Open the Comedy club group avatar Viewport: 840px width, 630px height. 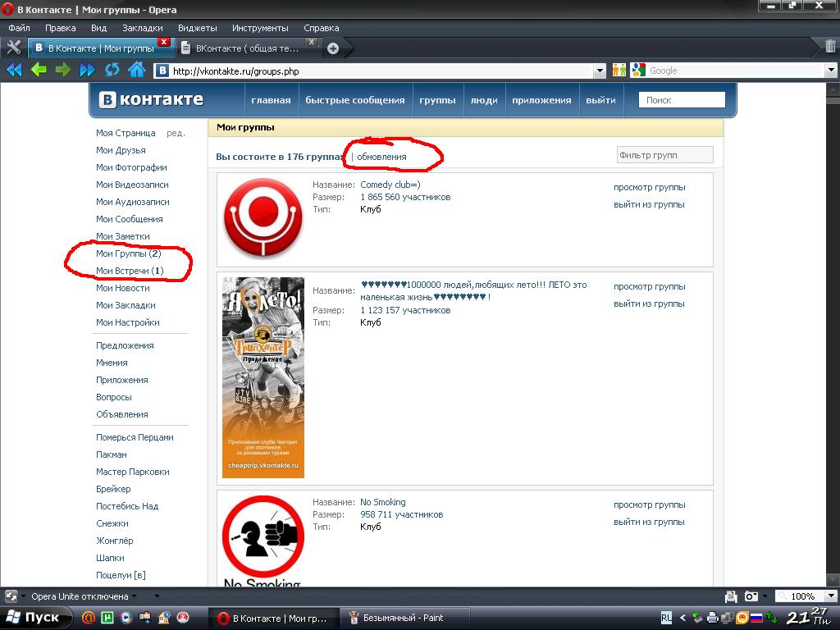click(x=263, y=217)
